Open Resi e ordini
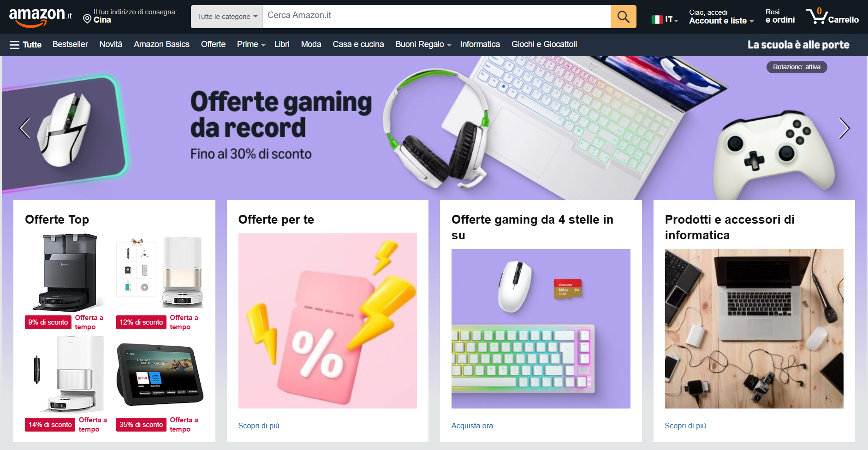Screen dimensions: 868x450 (x=780, y=16)
